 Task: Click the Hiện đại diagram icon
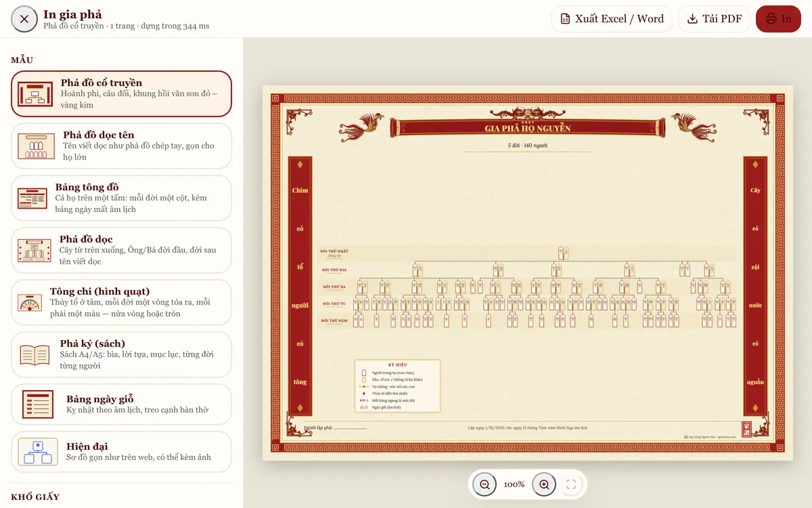[x=38, y=452]
